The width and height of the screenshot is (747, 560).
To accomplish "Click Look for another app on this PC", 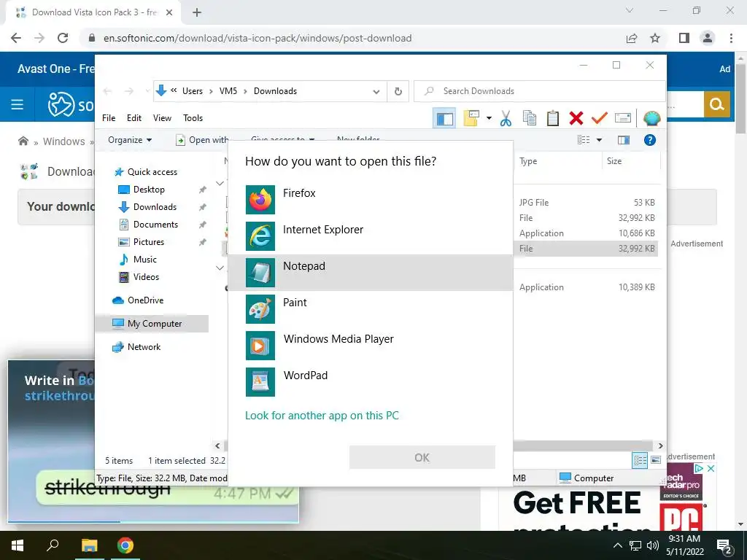I will point(322,416).
